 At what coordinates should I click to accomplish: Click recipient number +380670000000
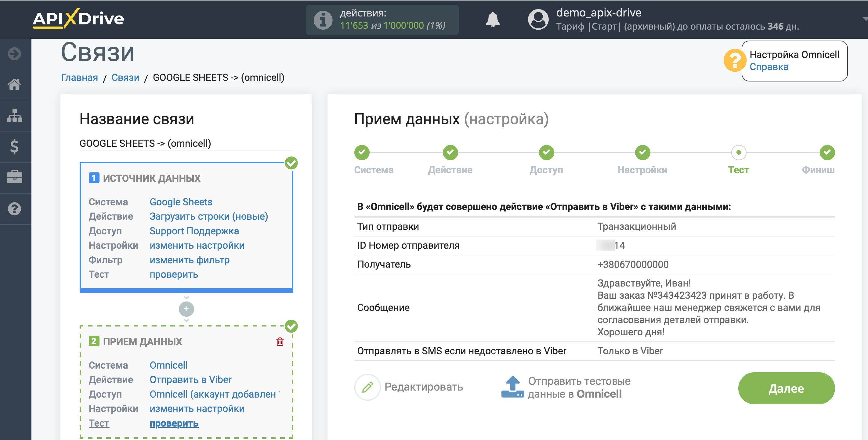coord(632,265)
